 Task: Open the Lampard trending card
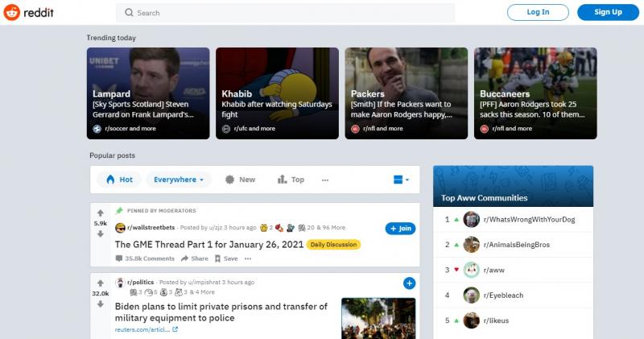(148, 93)
